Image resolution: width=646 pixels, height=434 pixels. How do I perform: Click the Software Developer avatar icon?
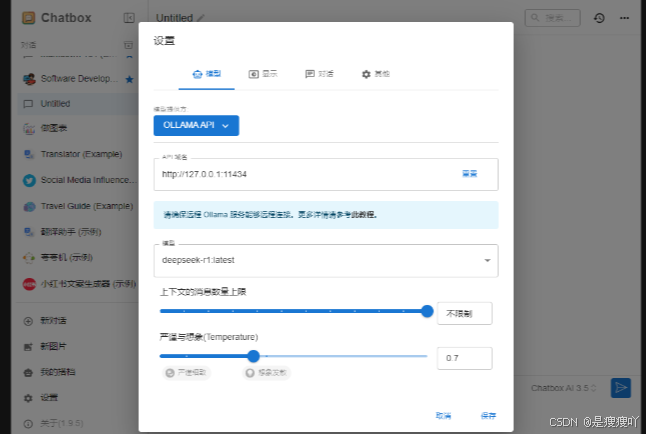pyautogui.click(x=29, y=79)
